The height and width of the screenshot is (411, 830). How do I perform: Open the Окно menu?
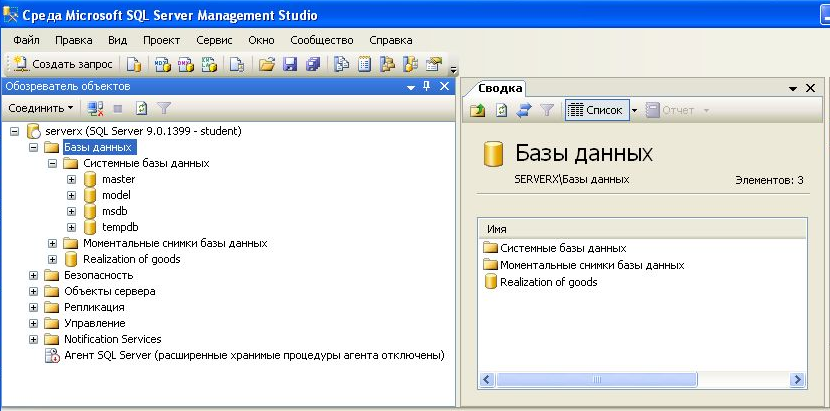261,40
